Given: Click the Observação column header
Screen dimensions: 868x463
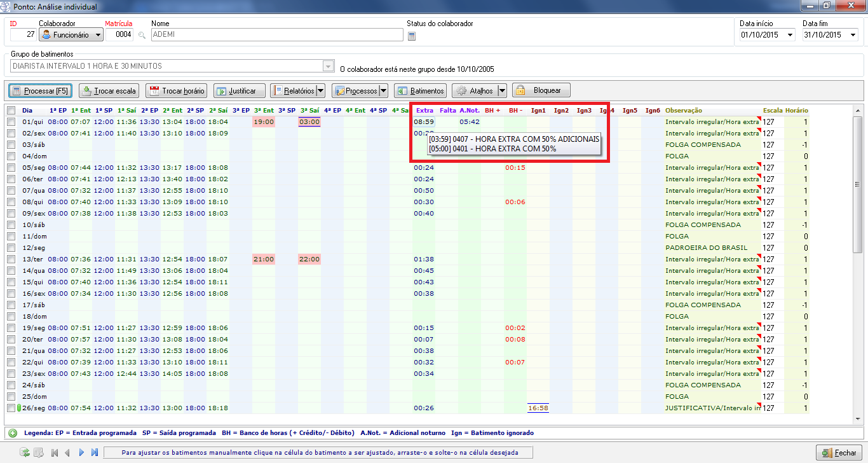Looking at the screenshot, I should coord(683,111).
